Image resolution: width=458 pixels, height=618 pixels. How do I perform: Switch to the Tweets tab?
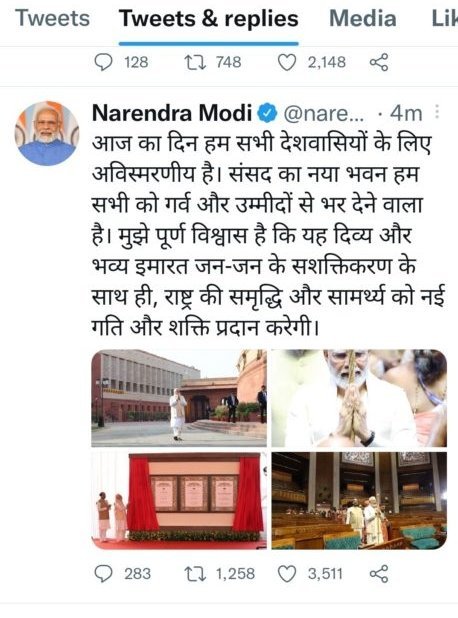52,19
